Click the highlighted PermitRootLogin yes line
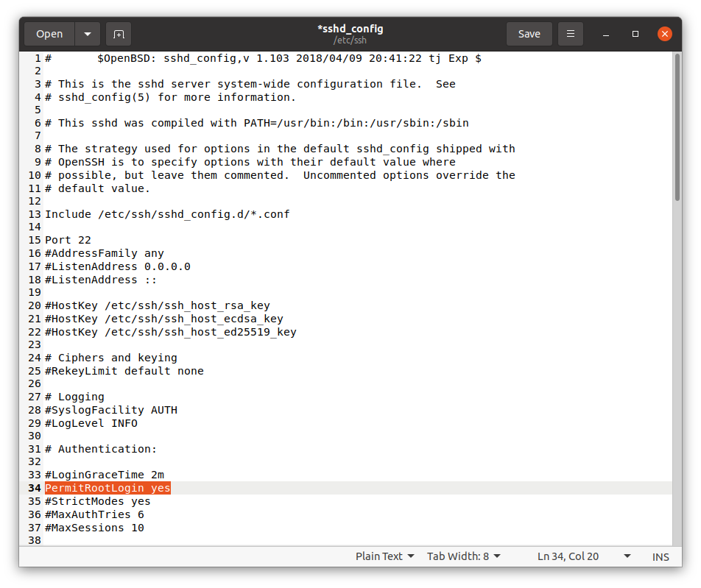The width and height of the screenshot is (701, 588). [x=108, y=488]
